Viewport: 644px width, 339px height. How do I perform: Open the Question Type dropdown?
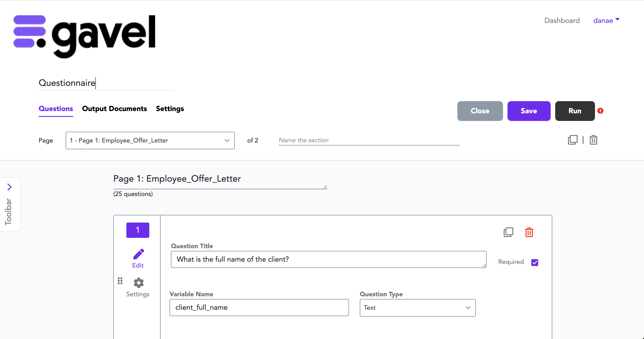coord(417,308)
